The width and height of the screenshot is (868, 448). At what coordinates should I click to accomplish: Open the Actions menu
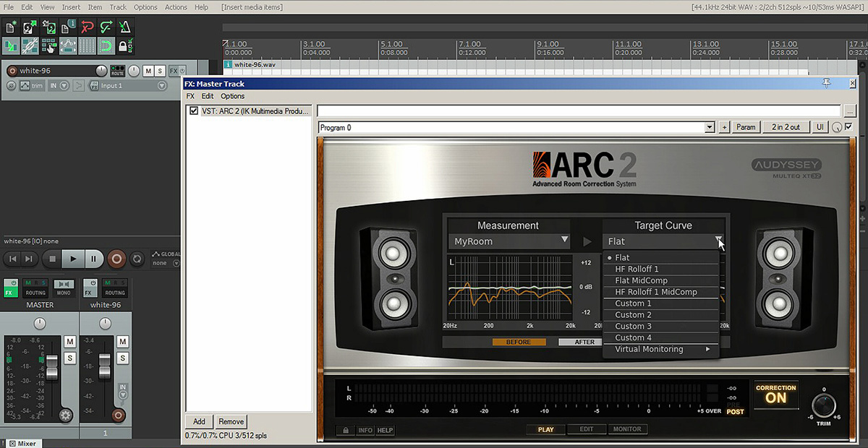[x=176, y=7]
